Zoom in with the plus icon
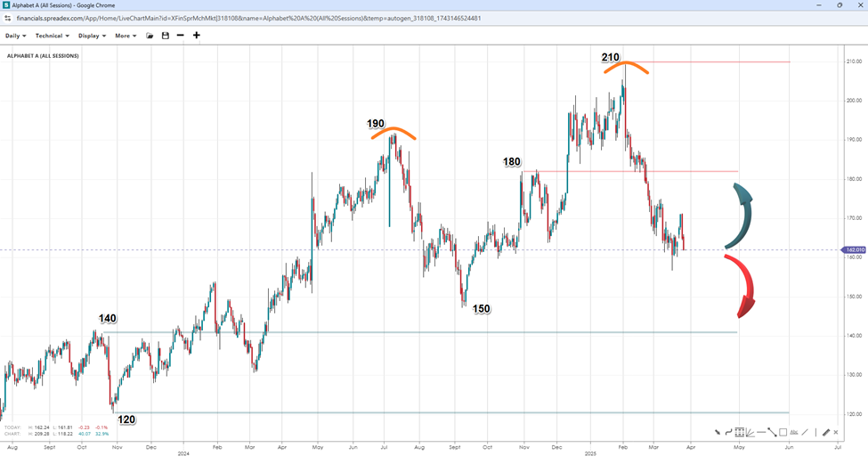 [197, 36]
